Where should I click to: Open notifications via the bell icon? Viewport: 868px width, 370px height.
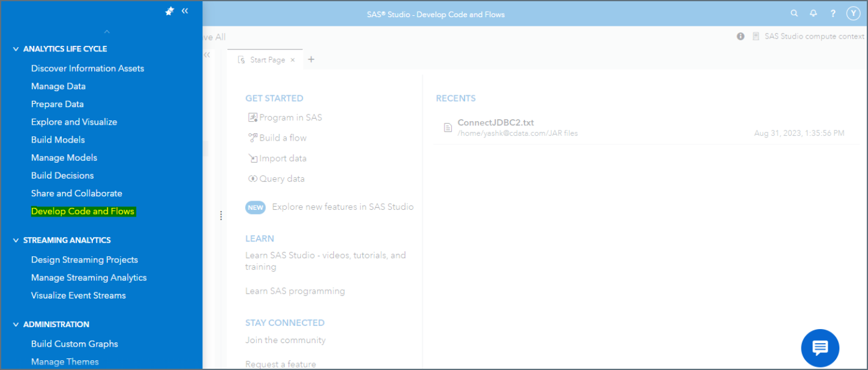pyautogui.click(x=813, y=13)
